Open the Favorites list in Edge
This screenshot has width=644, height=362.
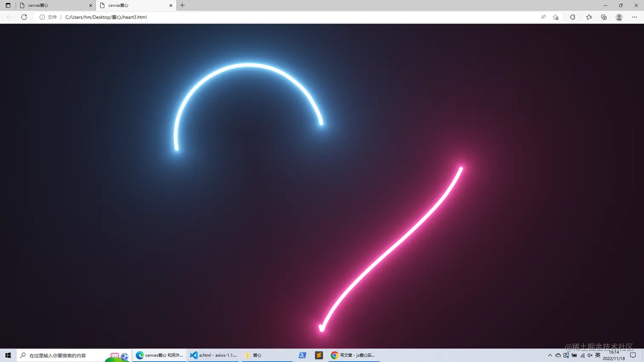click(x=588, y=17)
